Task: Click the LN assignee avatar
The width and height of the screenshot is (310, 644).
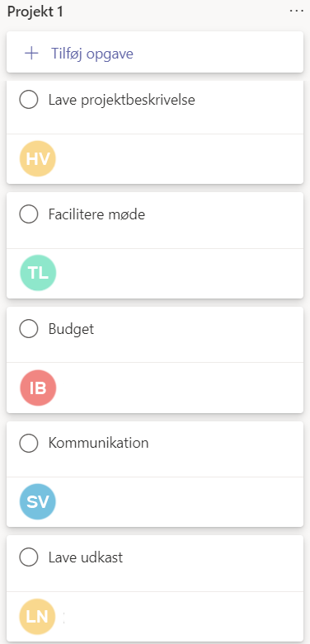Action: 38,617
